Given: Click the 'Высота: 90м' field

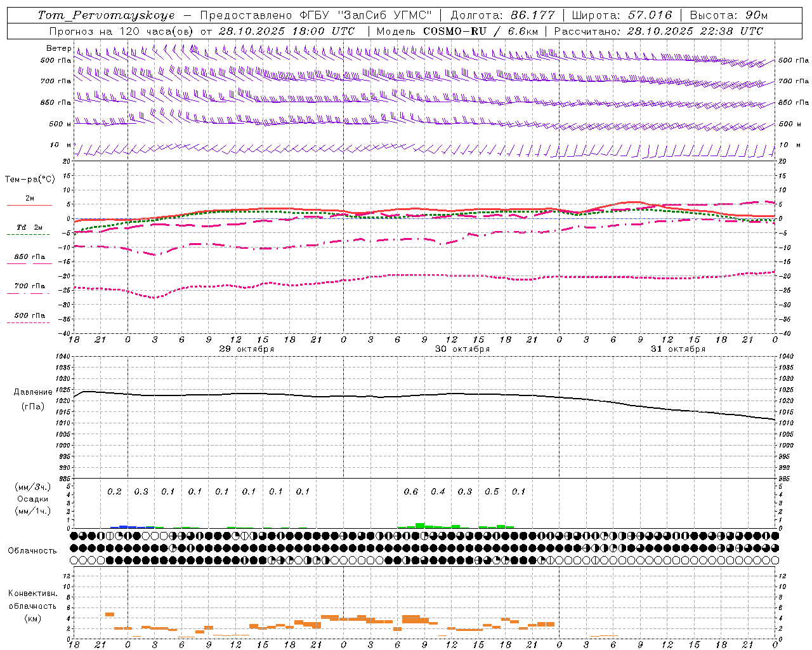Looking at the screenshot, I should point(728,15).
